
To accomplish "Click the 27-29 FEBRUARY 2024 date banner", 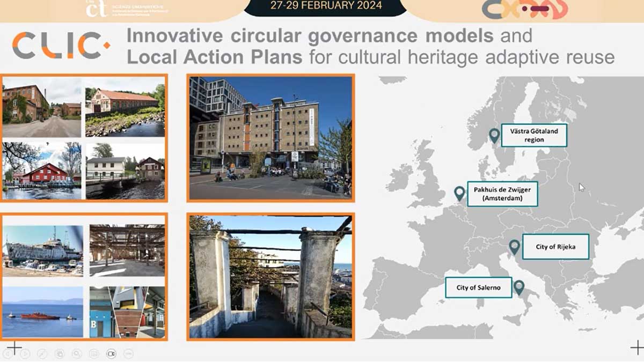I will pos(326,6).
